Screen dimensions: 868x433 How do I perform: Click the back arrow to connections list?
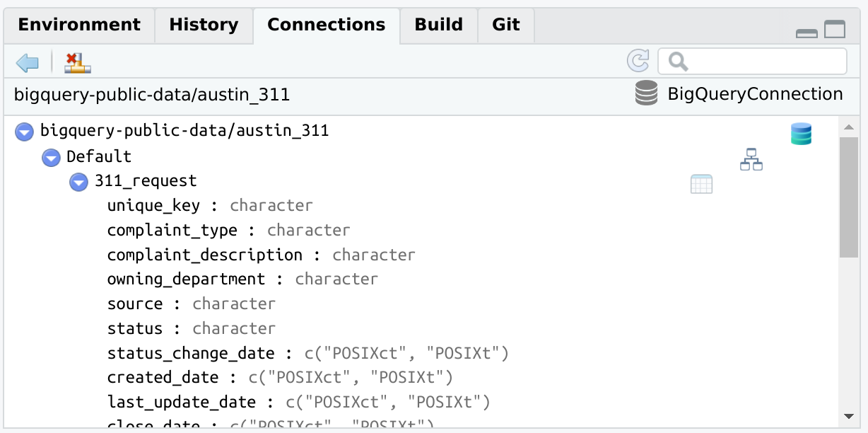28,63
